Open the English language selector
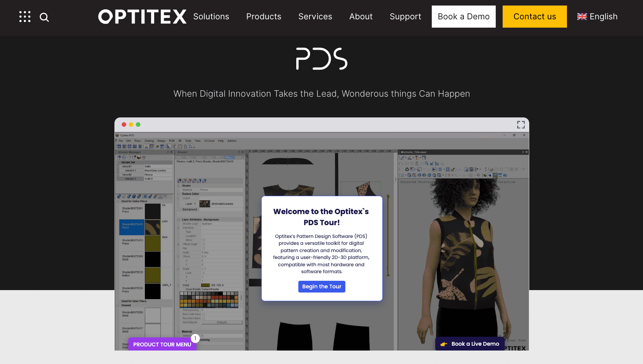The height and width of the screenshot is (364, 643). [597, 17]
